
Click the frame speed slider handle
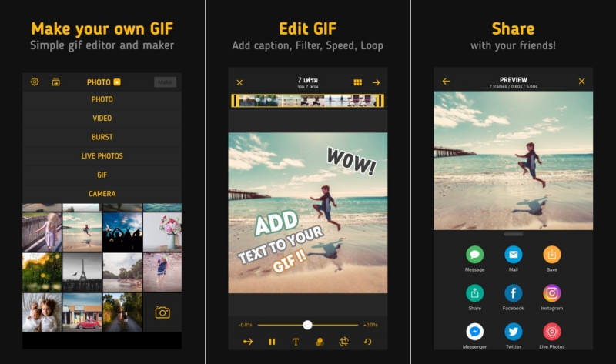point(307,325)
